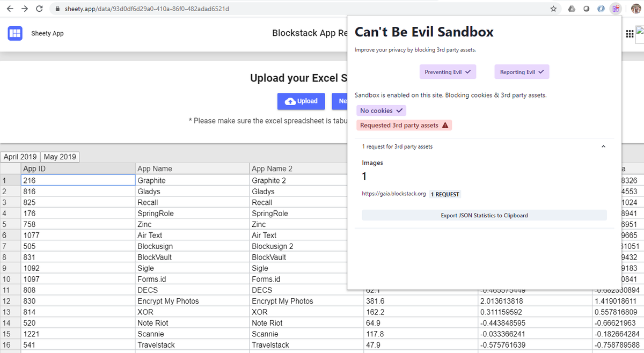Screen dimensions: 644x353
Task: Toggle the Reporting Evil option
Action: pos(522,72)
